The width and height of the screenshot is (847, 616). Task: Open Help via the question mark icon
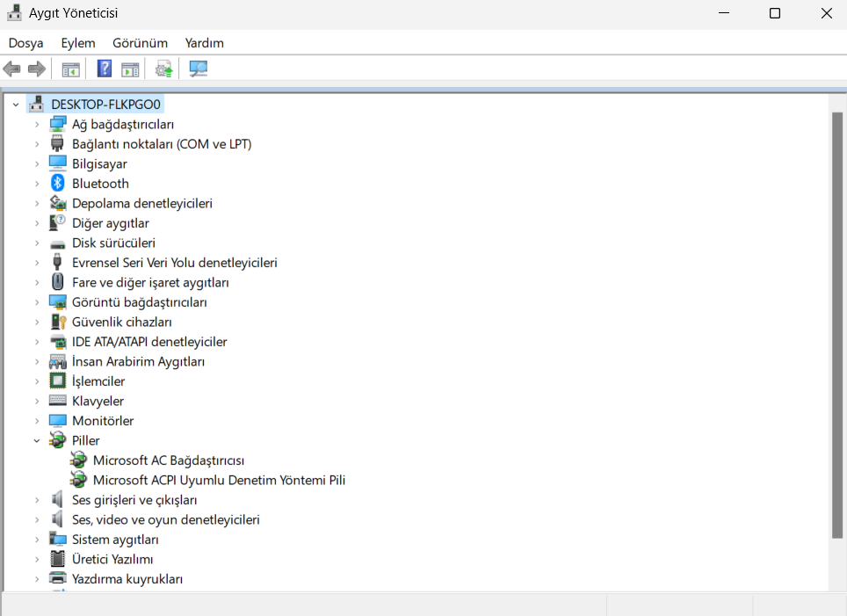coord(105,69)
